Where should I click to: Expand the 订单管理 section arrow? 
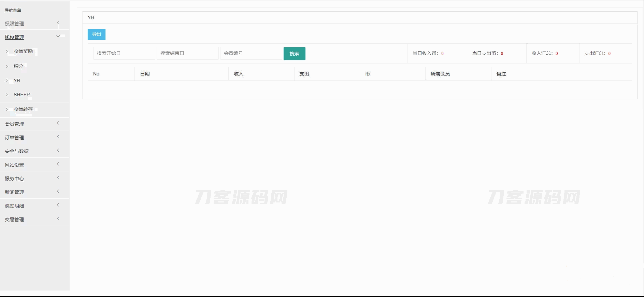58,137
